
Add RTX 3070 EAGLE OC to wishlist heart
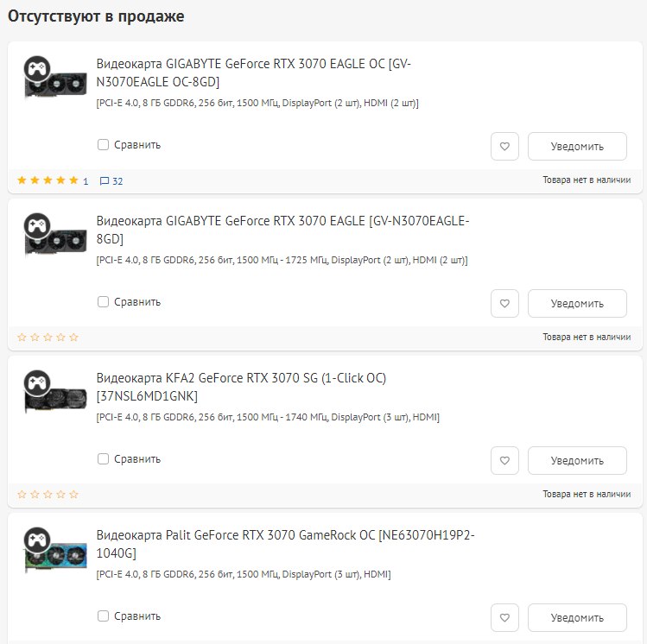[504, 147]
